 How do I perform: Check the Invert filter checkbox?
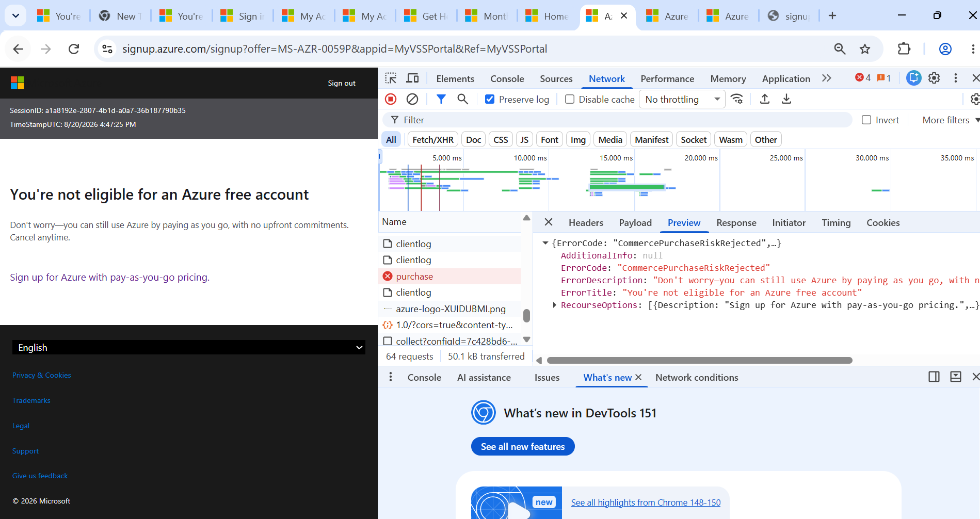coord(866,120)
